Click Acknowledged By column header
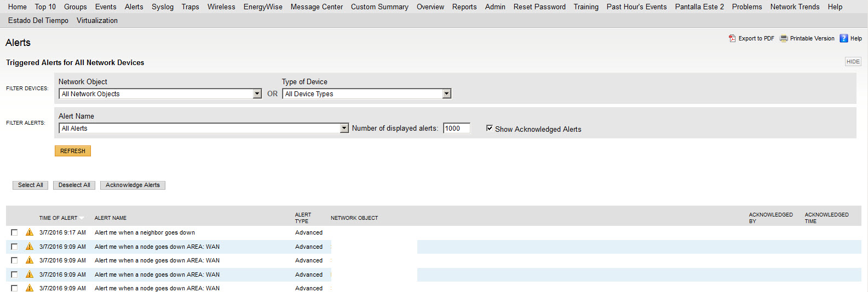The height and width of the screenshot is (292, 868). (771, 218)
